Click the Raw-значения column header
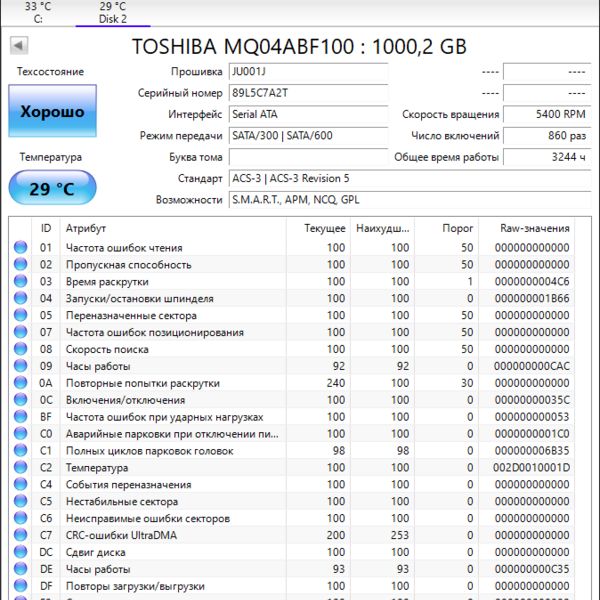The width and height of the screenshot is (600, 600). click(x=526, y=228)
